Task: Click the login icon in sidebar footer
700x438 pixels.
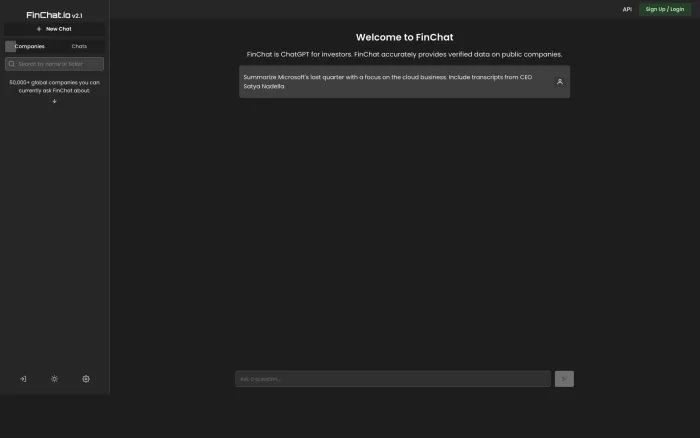Action: [x=23, y=379]
